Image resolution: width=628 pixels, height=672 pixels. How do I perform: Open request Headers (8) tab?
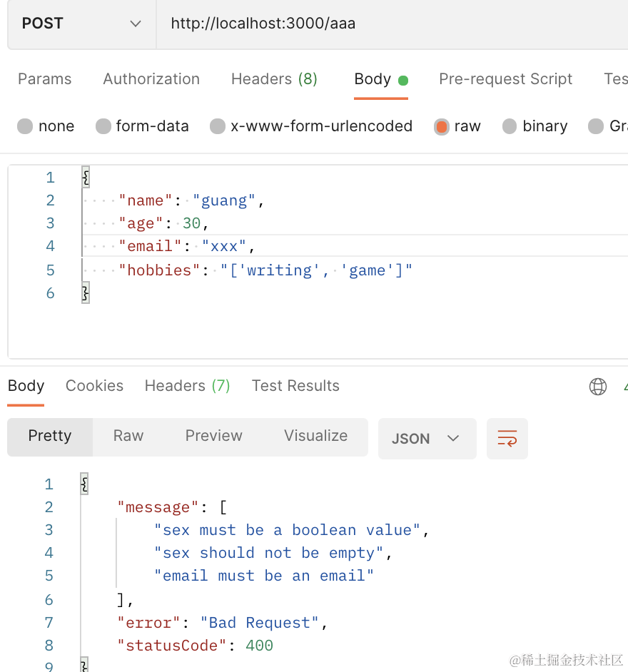274,79
